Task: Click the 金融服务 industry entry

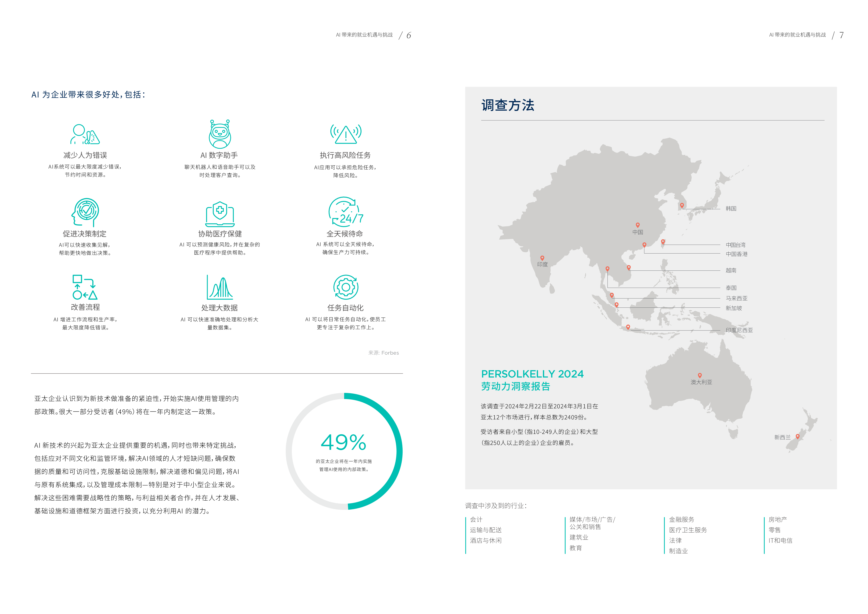Action: [x=682, y=519]
